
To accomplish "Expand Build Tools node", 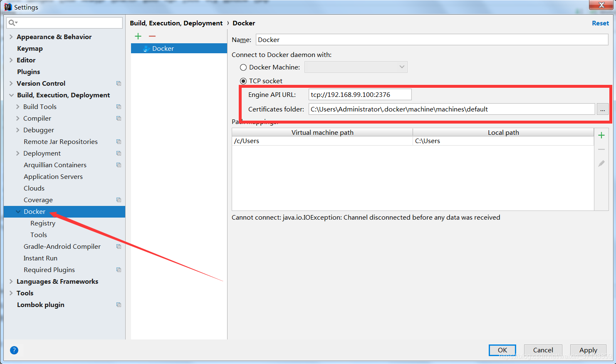I will point(18,107).
